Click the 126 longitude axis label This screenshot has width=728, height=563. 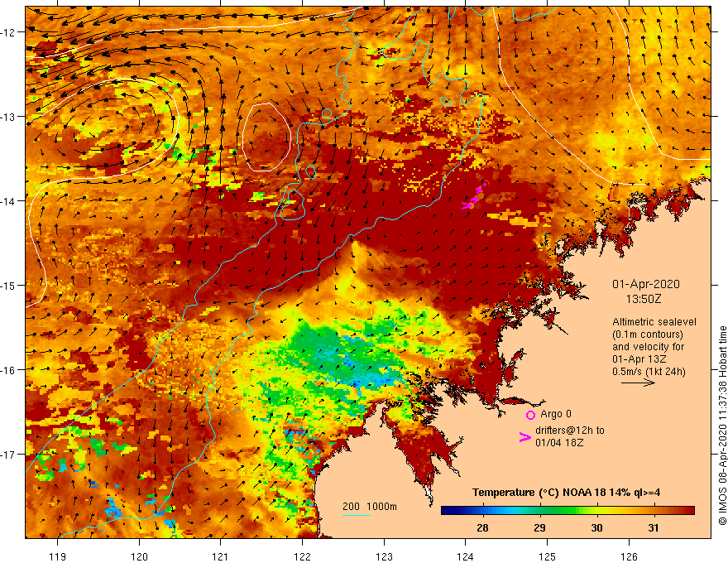pyautogui.click(x=629, y=556)
